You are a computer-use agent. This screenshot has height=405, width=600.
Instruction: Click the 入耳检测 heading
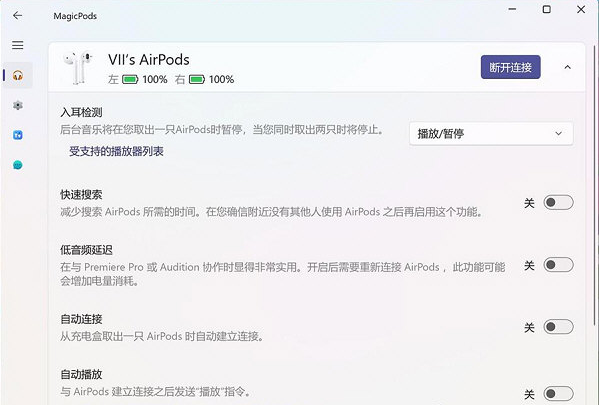(81, 112)
